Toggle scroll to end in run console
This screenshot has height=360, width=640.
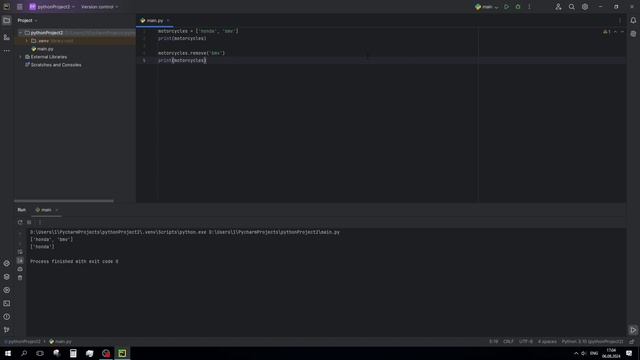(x=20, y=260)
